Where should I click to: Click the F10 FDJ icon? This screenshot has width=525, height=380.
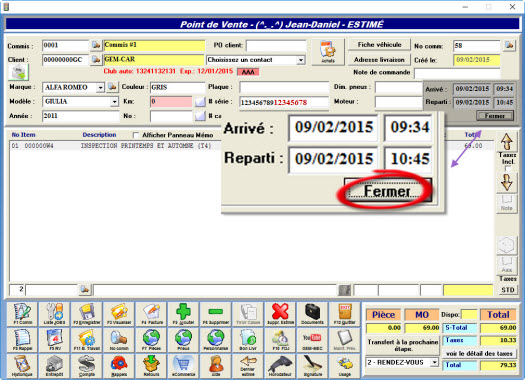[280, 339]
